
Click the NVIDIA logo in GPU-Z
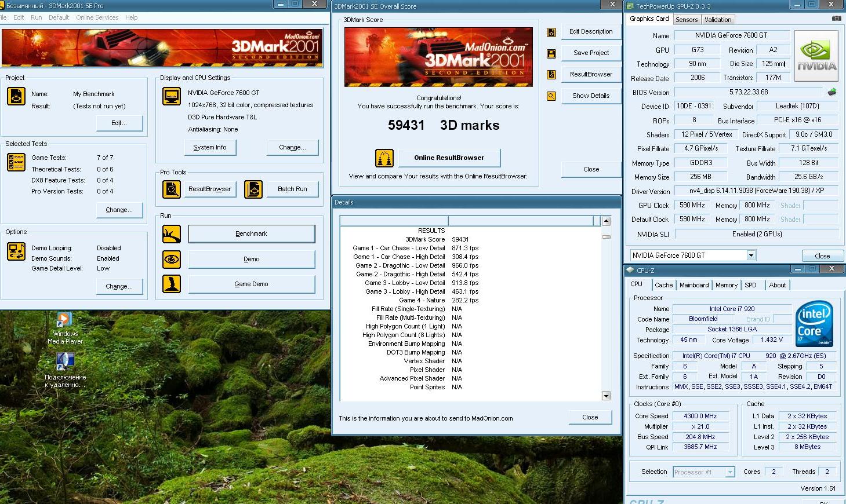(x=816, y=56)
